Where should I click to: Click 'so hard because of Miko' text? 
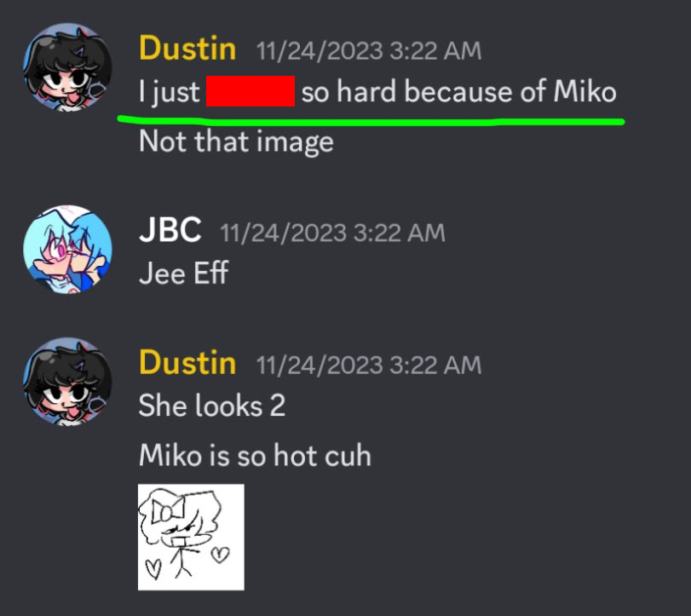458,92
